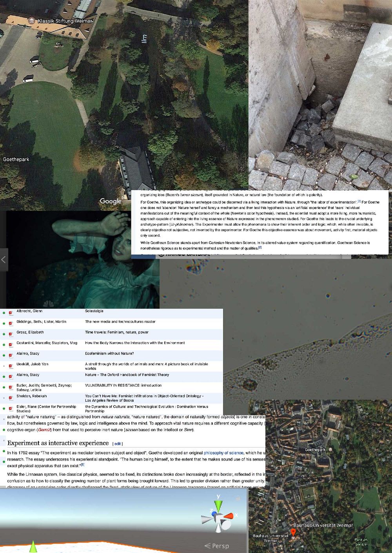Click the edit link beside Experiment as interactive experience
This screenshot has width=392, height=553.
118,444
